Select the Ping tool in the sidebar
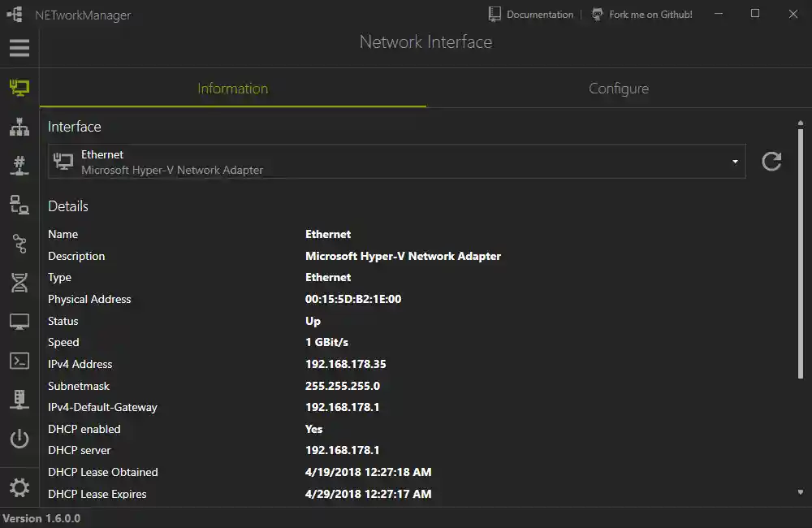The height and width of the screenshot is (528, 812). (19, 205)
